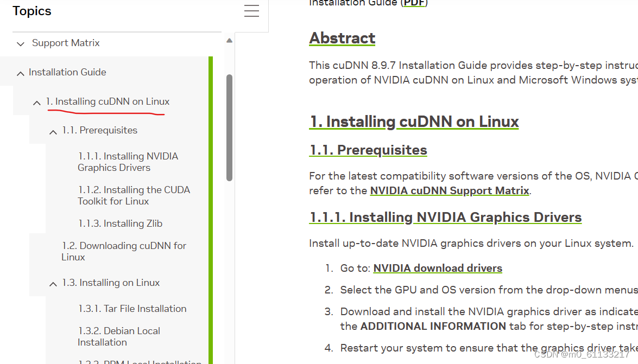The image size is (638, 364).
Task: Open the NVIDIA download drivers link
Action: point(438,268)
